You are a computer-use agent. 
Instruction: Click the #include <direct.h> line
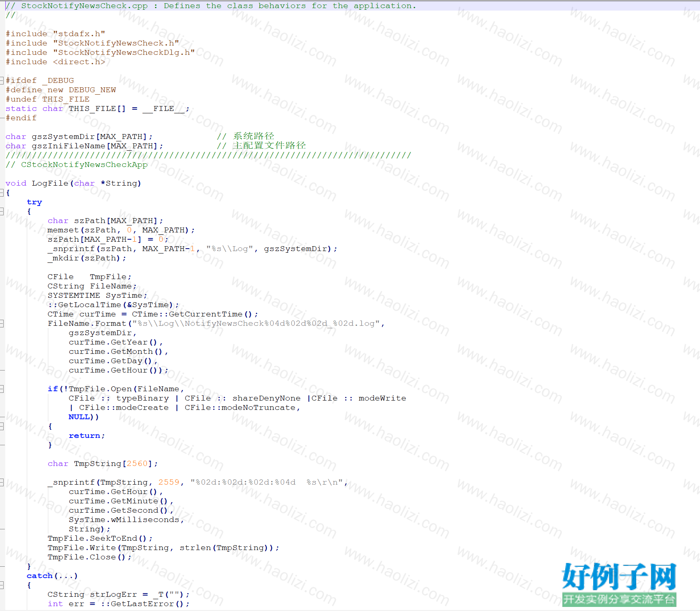coord(56,62)
